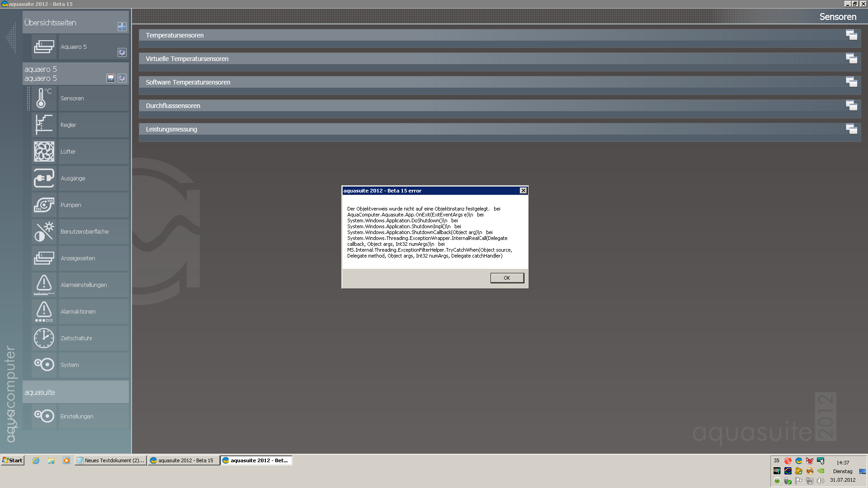Open aquasuite Einstellungen settings item
Viewport: 868px width, 488px height.
77,416
